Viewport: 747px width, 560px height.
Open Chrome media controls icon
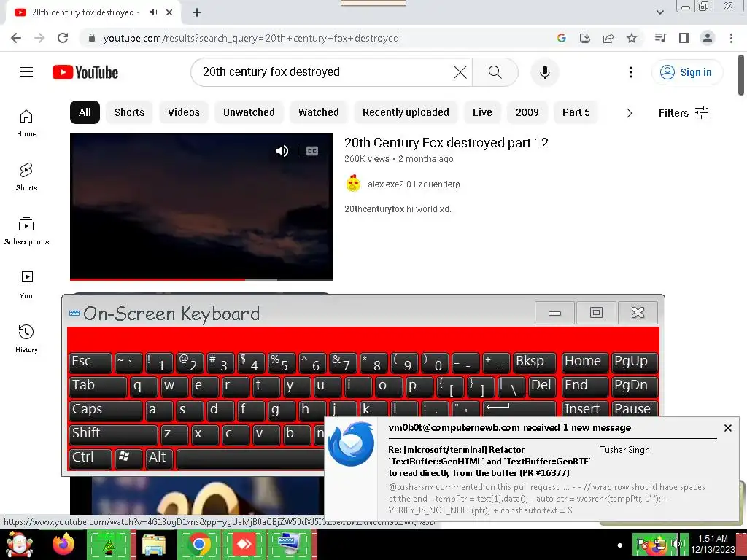(660, 38)
